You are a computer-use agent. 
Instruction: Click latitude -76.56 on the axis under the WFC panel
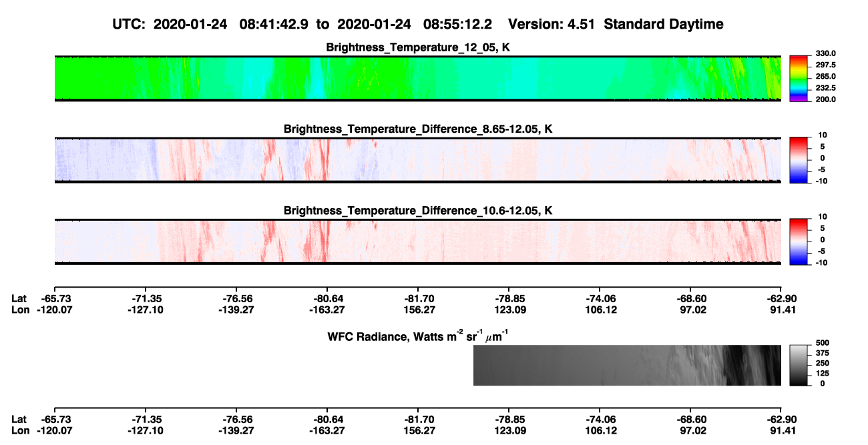click(x=237, y=419)
